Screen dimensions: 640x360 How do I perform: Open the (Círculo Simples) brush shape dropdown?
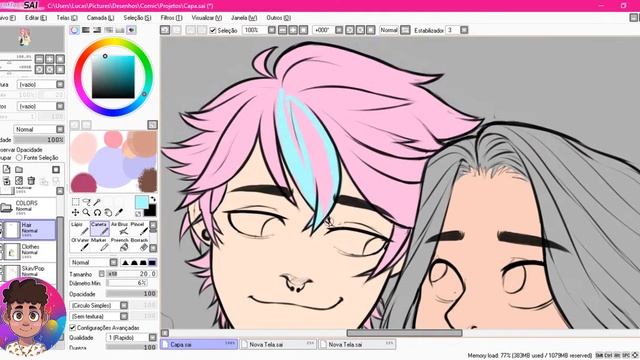[99, 305]
